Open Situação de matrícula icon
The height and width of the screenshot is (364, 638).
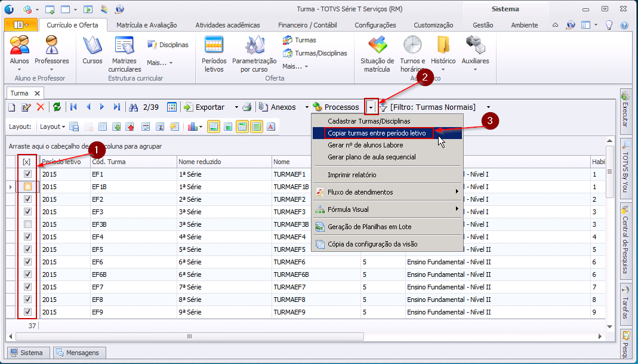coord(377,46)
